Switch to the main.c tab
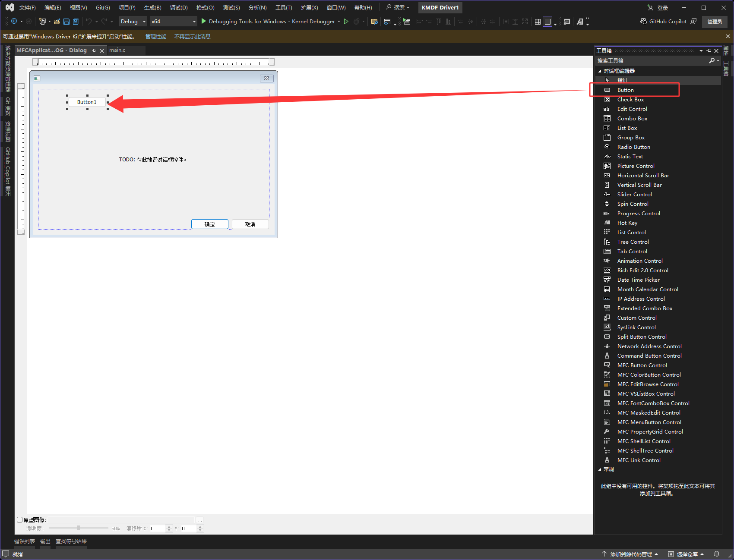 click(x=117, y=50)
